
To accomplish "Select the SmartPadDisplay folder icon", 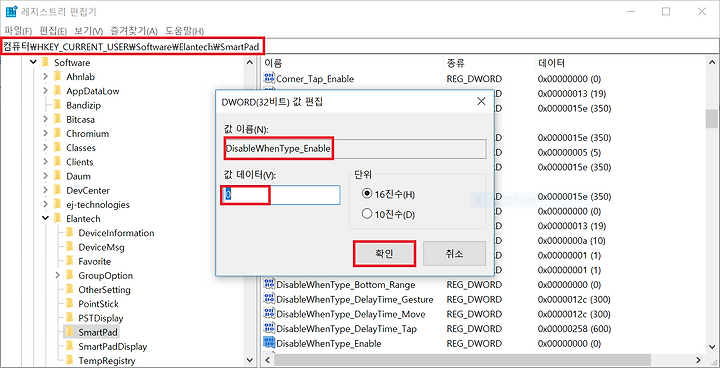I will tap(69, 346).
